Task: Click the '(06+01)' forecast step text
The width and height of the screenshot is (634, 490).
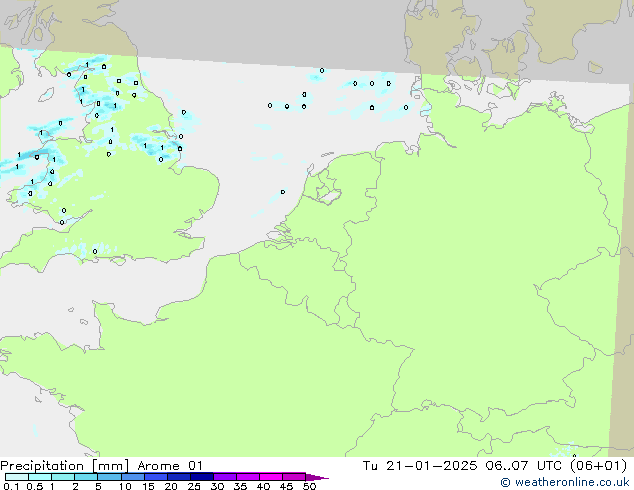Action: 598,466
